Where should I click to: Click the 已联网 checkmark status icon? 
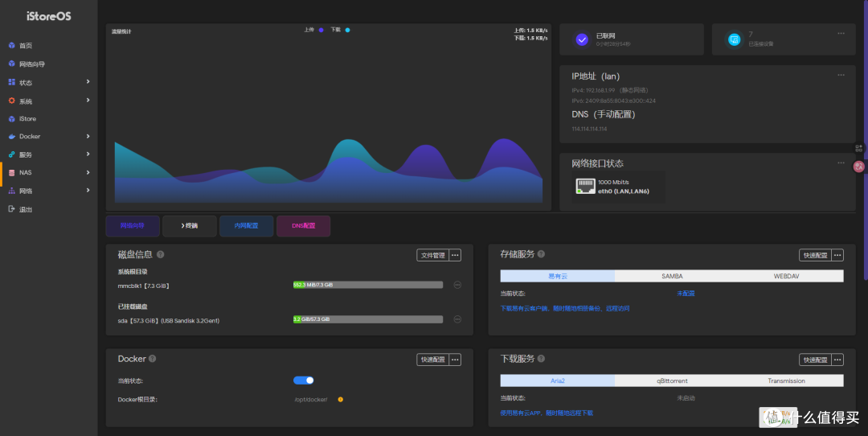click(582, 39)
